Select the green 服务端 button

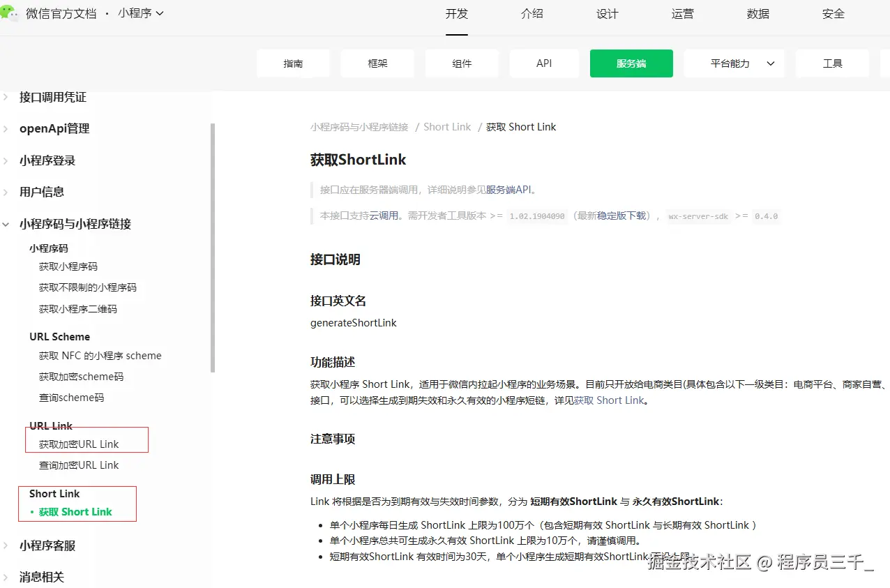tap(631, 63)
